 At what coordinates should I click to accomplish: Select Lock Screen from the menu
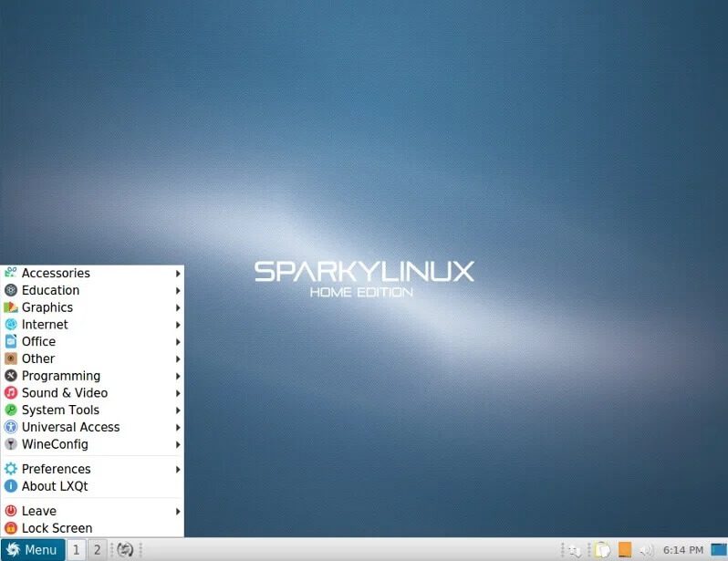coord(92,528)
